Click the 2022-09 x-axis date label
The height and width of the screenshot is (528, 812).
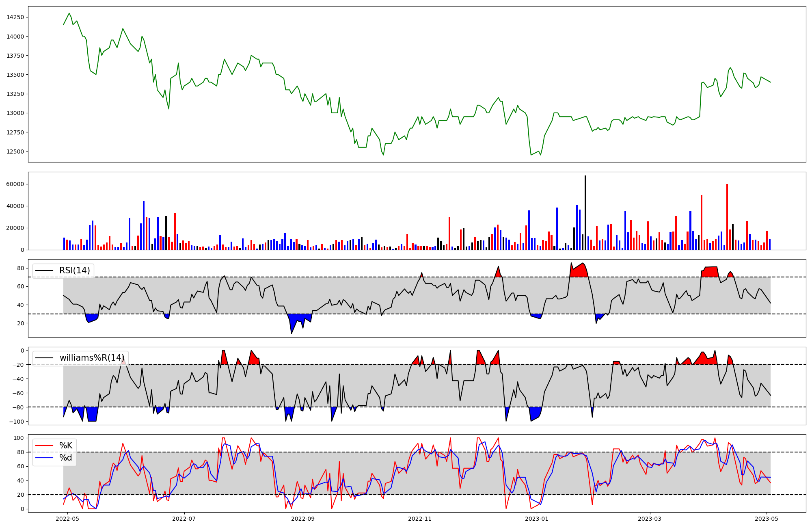pos(303,519)
